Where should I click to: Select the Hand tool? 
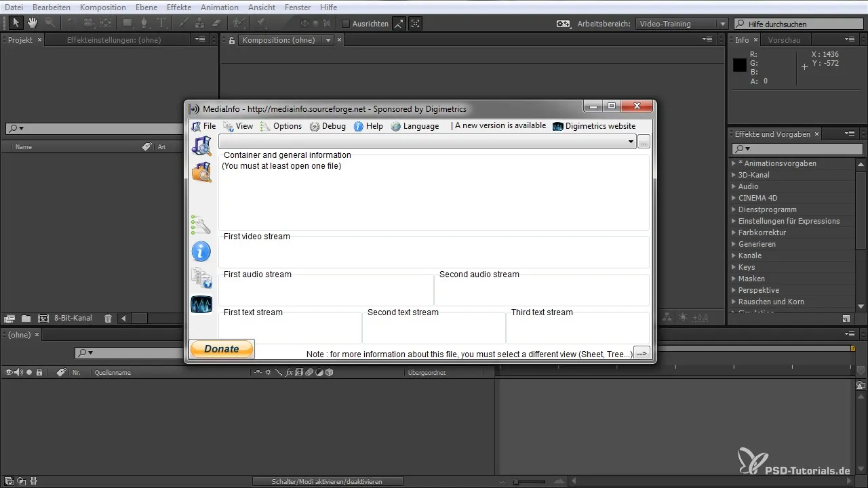point(33,23)
